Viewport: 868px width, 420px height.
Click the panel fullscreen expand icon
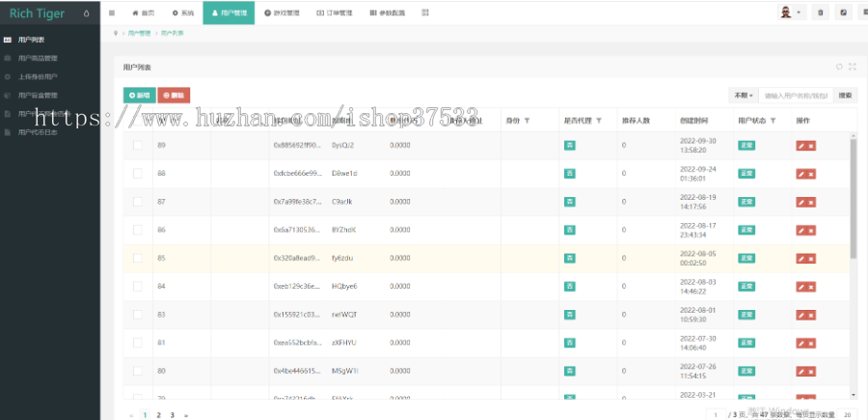pyautogui.click(x=853, y=67)
